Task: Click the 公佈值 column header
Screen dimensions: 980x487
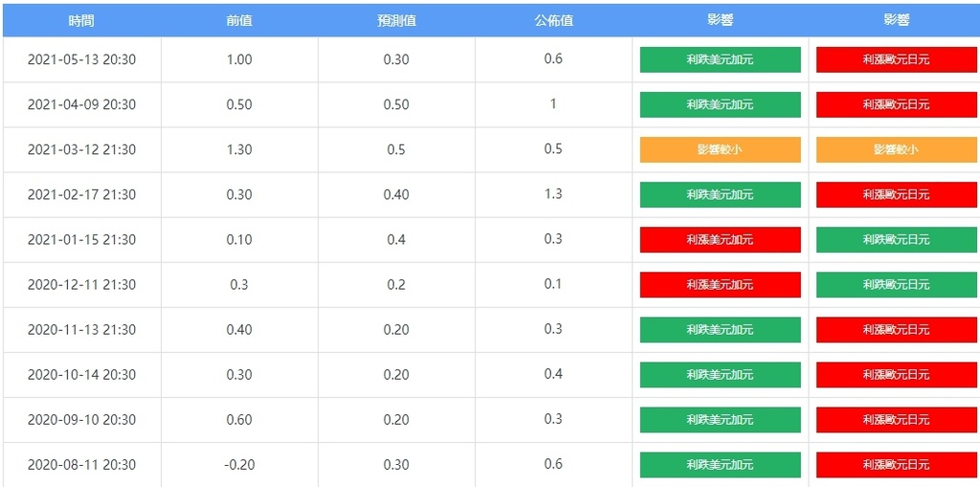Action: 553,20
